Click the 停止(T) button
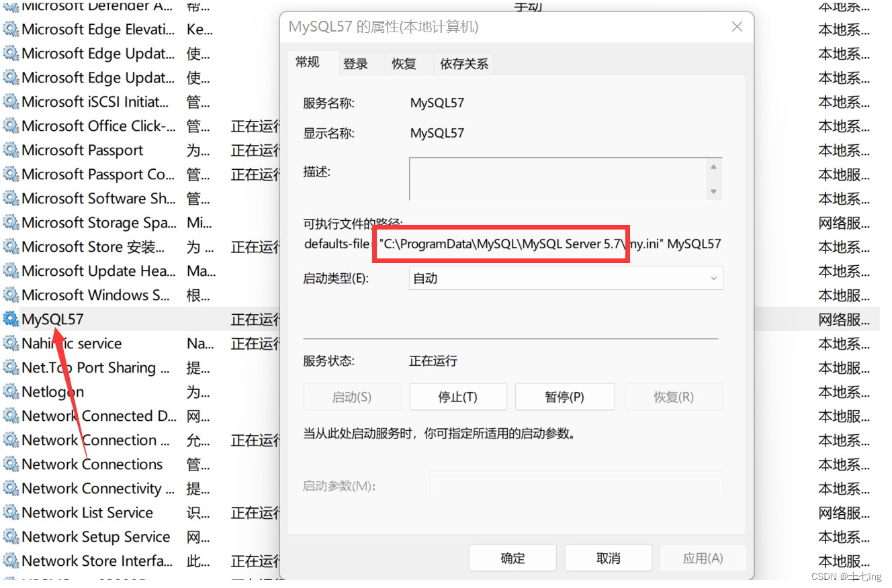The image size is (892, 588). (x=457, y=397)
